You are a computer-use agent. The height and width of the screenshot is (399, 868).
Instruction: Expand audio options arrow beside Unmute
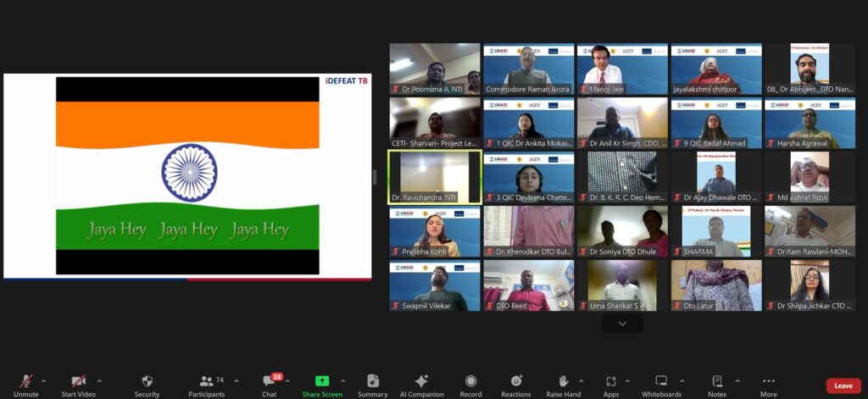44,381
